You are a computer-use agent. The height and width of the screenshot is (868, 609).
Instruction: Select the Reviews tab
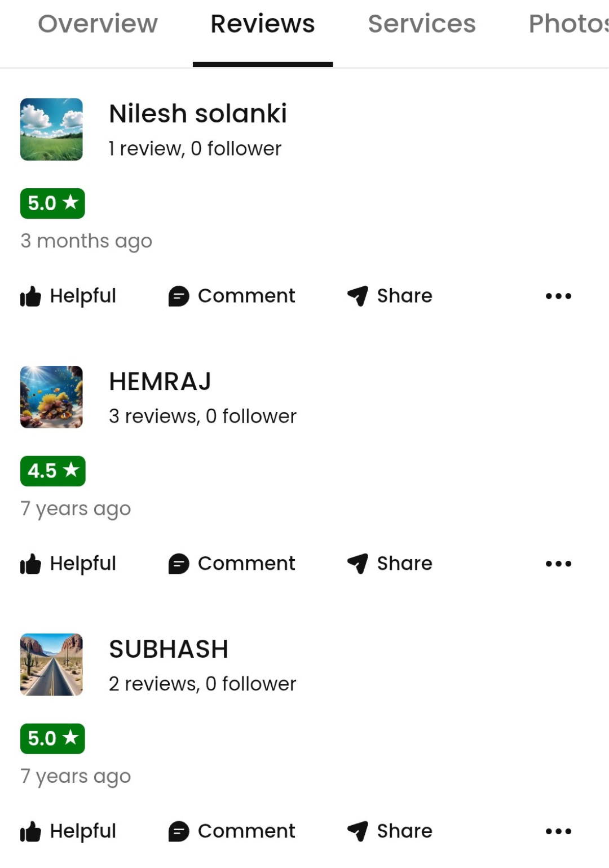263,24
